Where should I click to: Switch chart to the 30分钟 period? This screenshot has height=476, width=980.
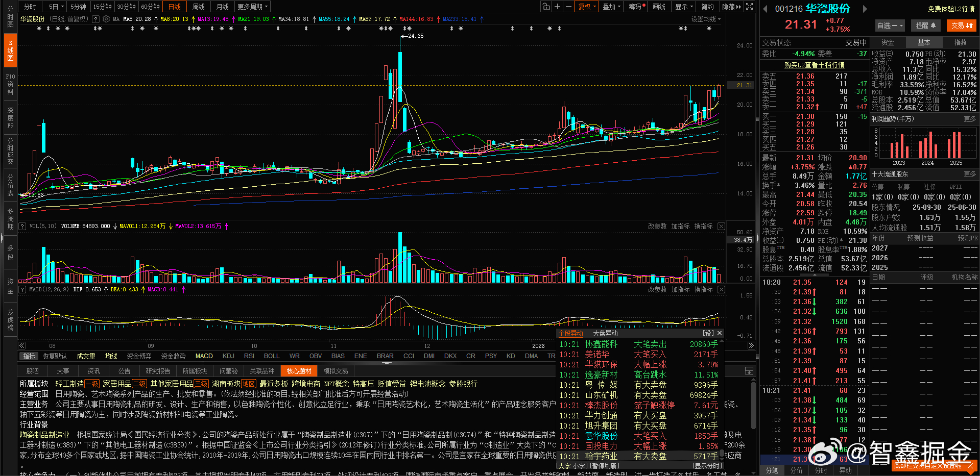[x=126, y=7]
